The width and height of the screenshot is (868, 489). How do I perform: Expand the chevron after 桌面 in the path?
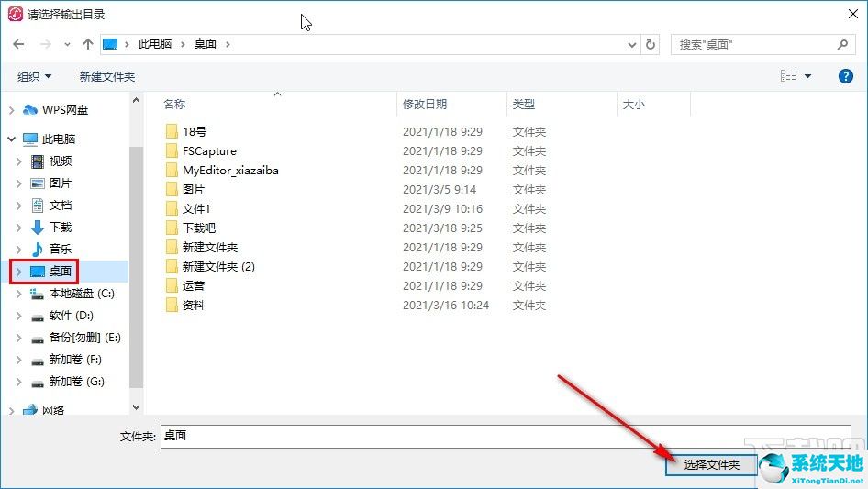click(x=228, y=44)
